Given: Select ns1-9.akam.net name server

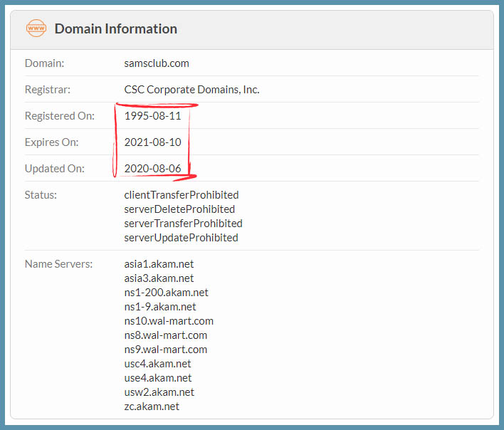Looking at the screenshot, I should tap(160, 307).
